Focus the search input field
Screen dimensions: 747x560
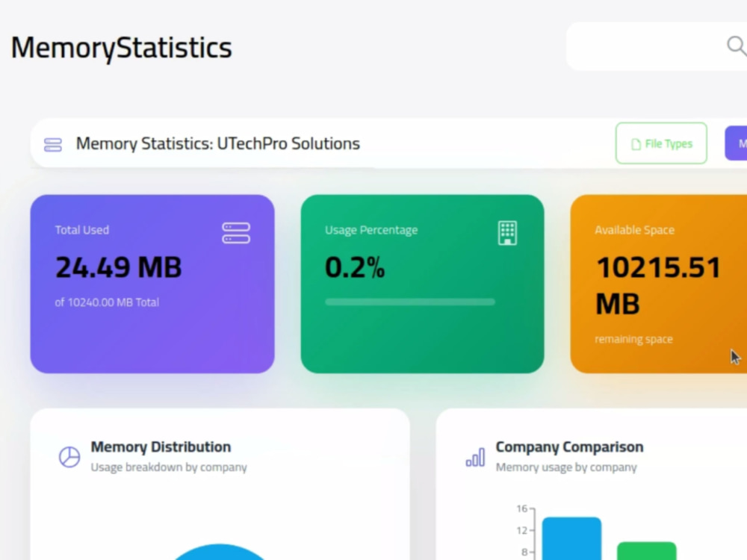click(657, 46)
